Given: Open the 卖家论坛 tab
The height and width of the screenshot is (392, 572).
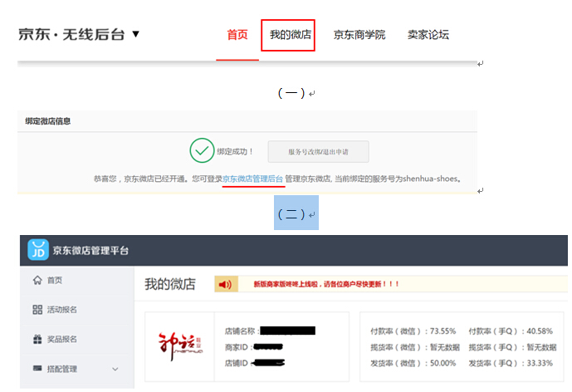Looking at the screenshot, I should [428, 35].
